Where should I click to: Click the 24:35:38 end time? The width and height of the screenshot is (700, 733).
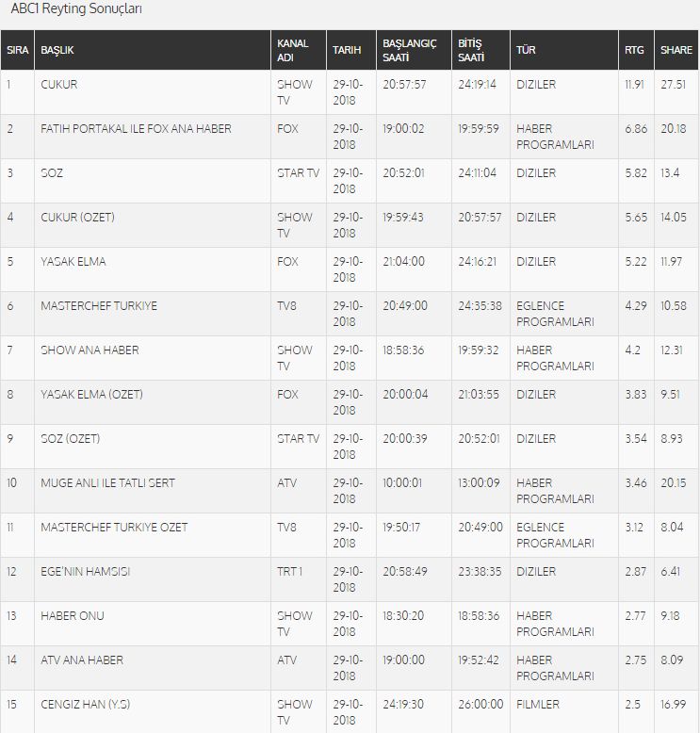480,306
